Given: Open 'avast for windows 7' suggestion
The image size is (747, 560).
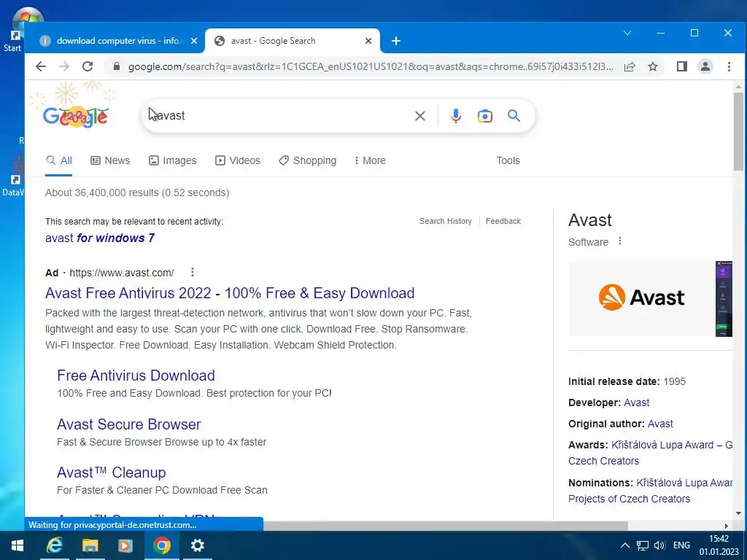Looking at the screenshot, I should click(x=100, y=238).
